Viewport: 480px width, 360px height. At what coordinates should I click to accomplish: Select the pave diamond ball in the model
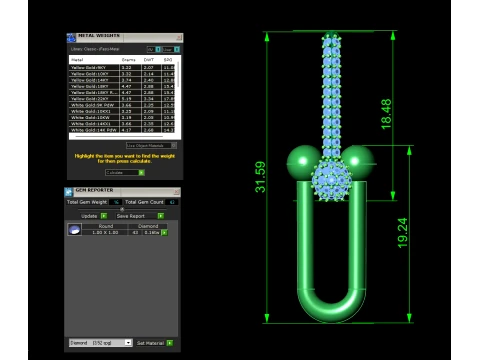pos(331,180)
